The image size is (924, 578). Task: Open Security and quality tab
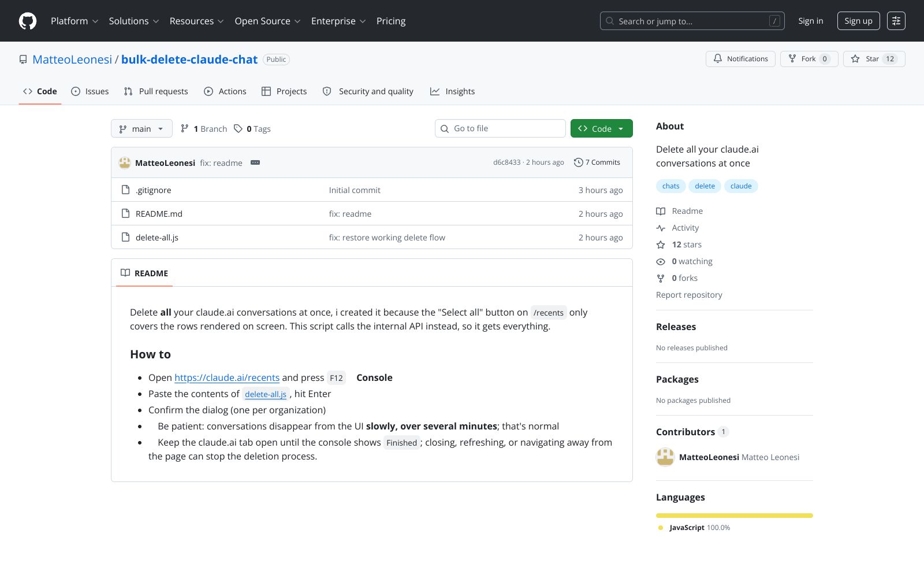click(x=368, y=91)
